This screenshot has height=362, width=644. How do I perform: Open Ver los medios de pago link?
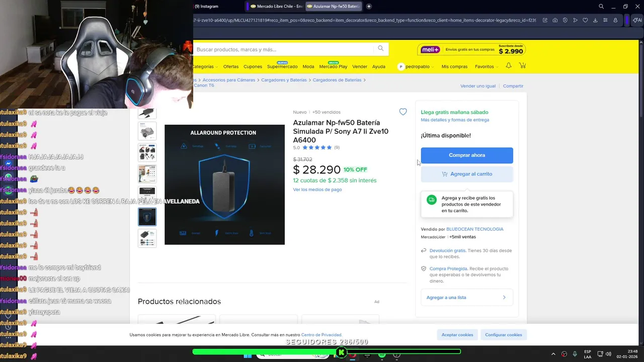[317, 190]
